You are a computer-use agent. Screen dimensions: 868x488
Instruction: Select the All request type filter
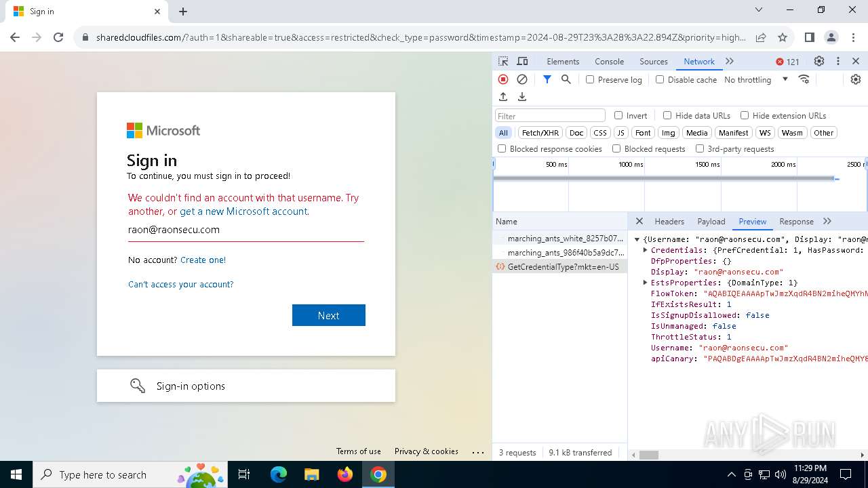(x=503, y=133)
